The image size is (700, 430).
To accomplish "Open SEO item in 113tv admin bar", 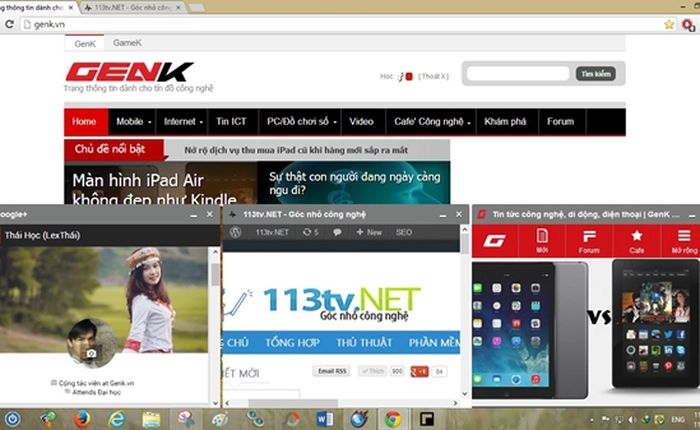I will coord(404,232).
